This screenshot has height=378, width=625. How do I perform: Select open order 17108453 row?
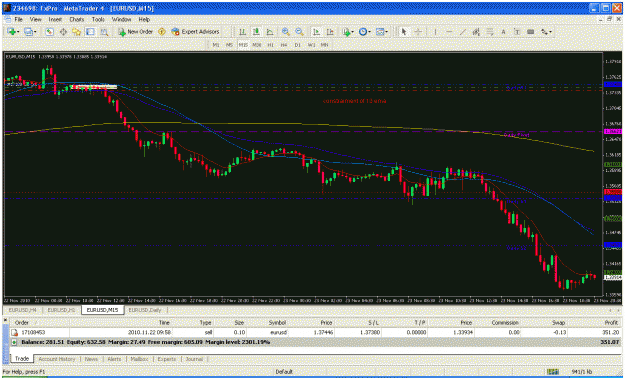tap(316, 332)
